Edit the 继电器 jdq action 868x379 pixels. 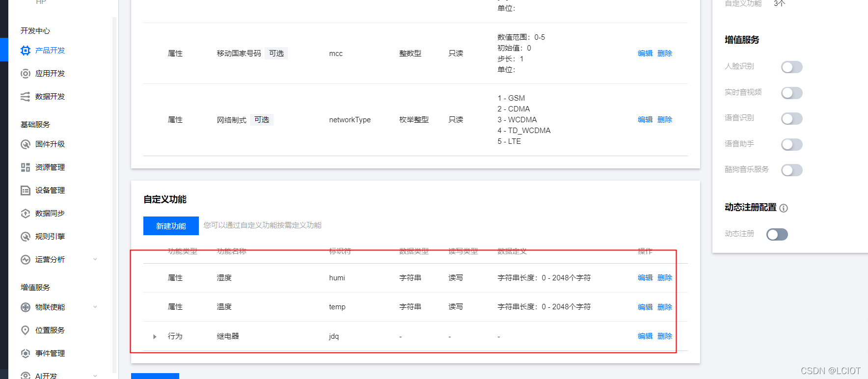pos(645,336)
